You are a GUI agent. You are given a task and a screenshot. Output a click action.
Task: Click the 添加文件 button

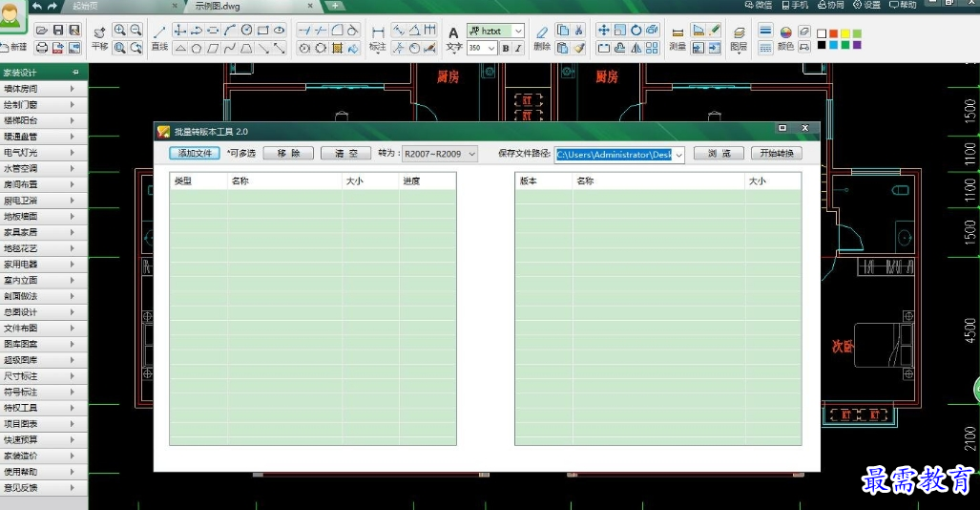click(x=195, y=154)
